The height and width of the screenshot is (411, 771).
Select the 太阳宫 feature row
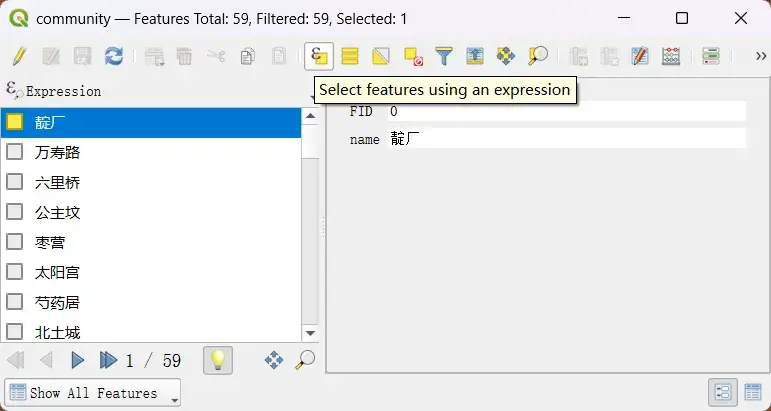[x=151, y=272]
